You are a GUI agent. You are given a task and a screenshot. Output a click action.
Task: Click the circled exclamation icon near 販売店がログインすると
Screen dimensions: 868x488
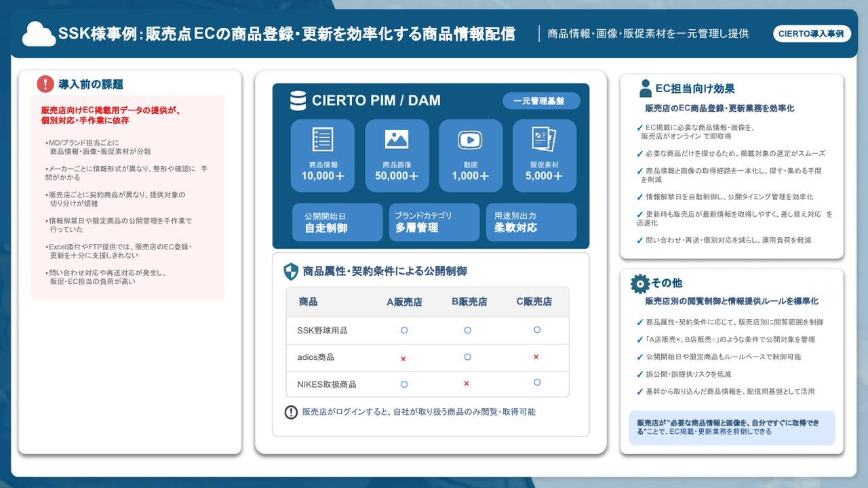[x=291, y=412]
